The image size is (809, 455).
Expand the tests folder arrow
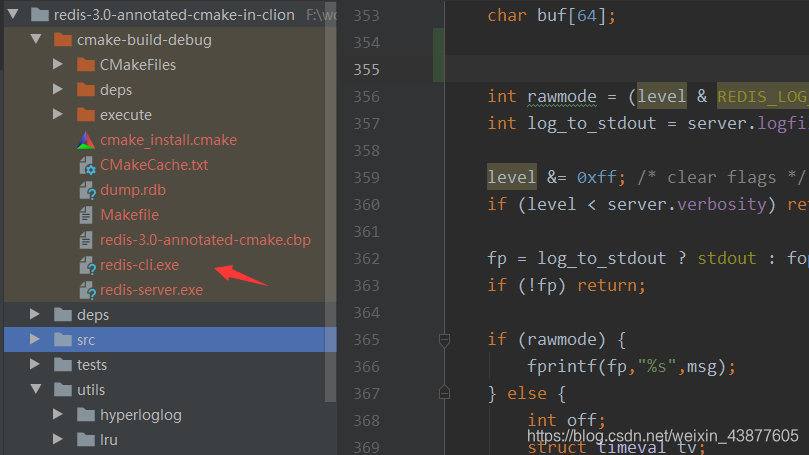point(35,364)
